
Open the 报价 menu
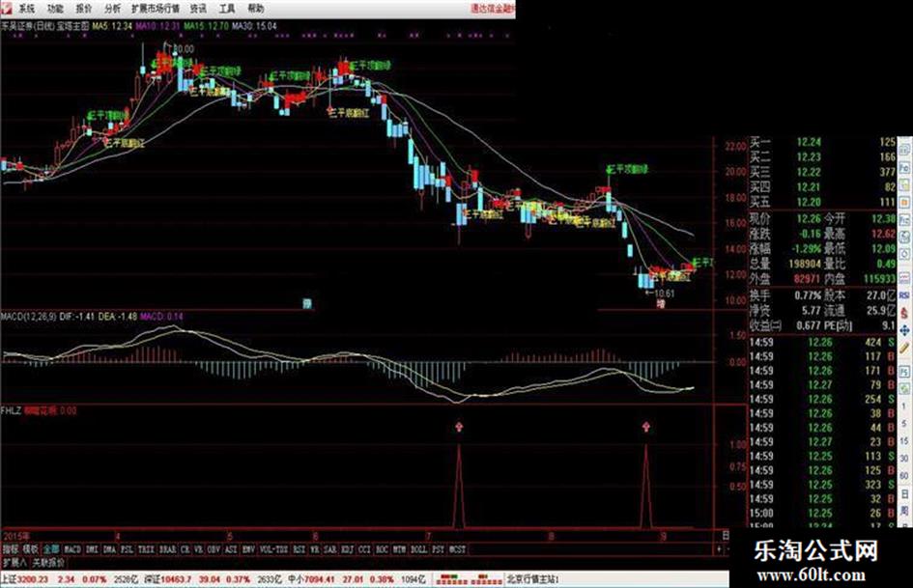click(84, 8)
